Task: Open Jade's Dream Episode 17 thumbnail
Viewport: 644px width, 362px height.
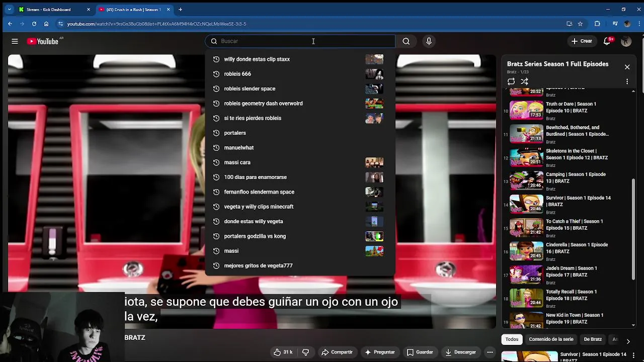Action: [x=526, y=275]
